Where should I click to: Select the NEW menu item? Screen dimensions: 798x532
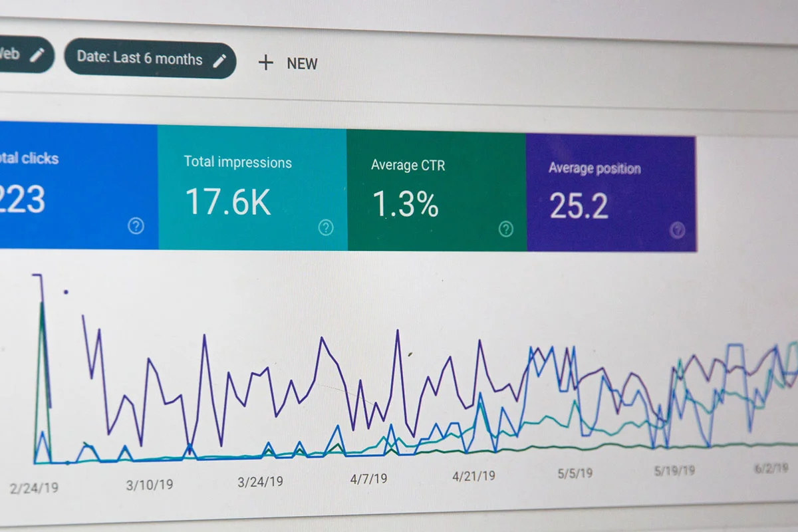(x=303, y=63)
